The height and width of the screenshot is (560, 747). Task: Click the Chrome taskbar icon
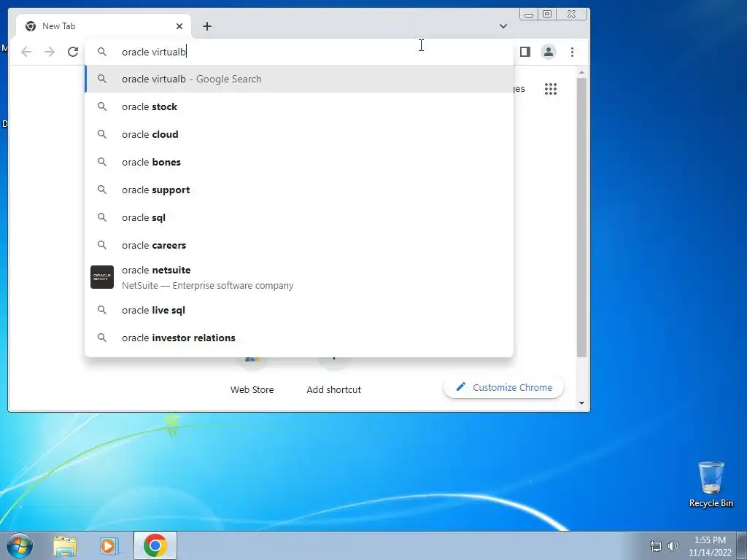155,545
